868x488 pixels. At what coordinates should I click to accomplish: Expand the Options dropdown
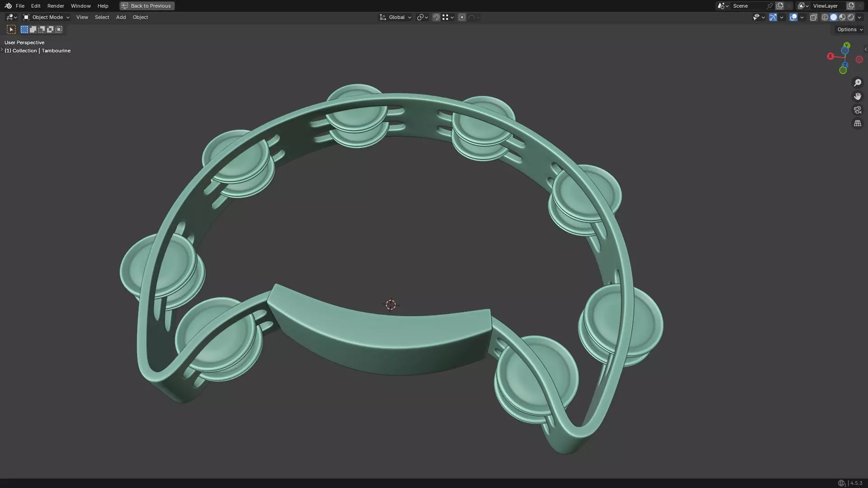tap(849, 29)
